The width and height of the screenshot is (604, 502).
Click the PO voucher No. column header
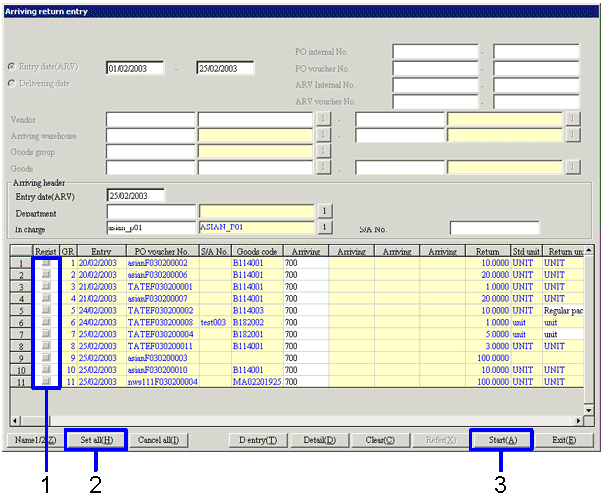click(163, 251)
